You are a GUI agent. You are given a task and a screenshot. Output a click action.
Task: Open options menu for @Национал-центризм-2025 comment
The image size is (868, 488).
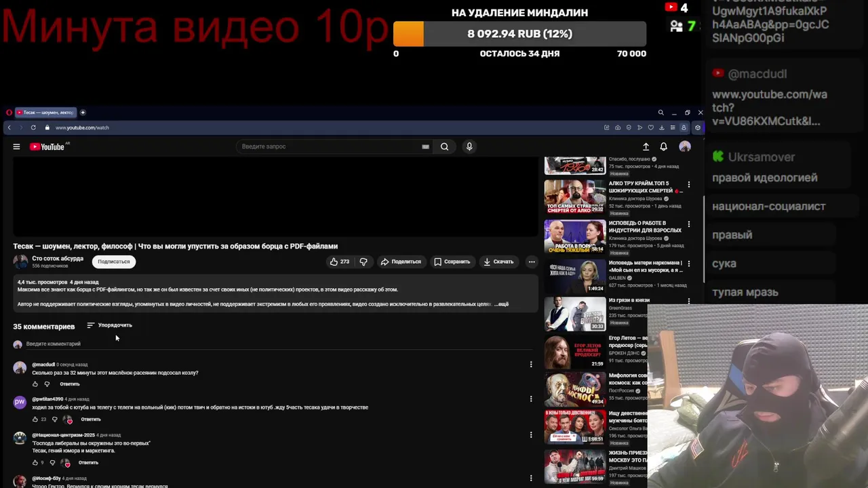click(x=531, y=435)
